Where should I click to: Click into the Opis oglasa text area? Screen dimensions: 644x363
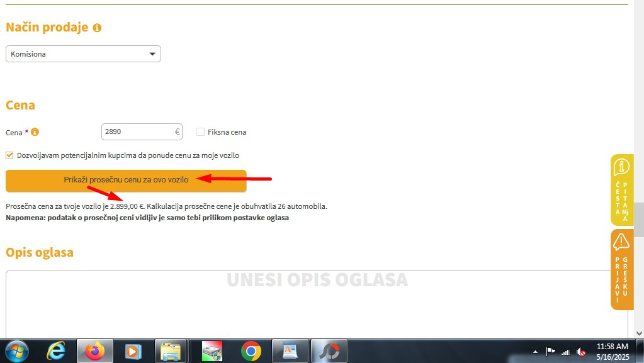point(317,304)
